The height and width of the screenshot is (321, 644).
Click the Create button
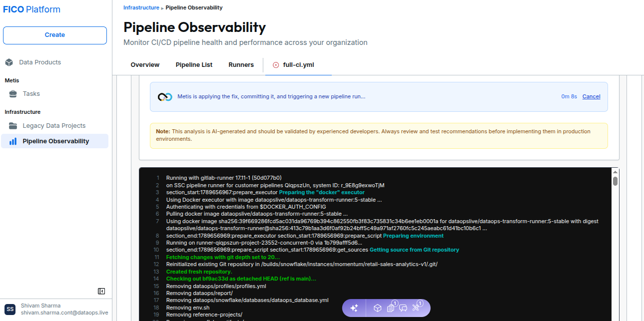pos(55,35)
